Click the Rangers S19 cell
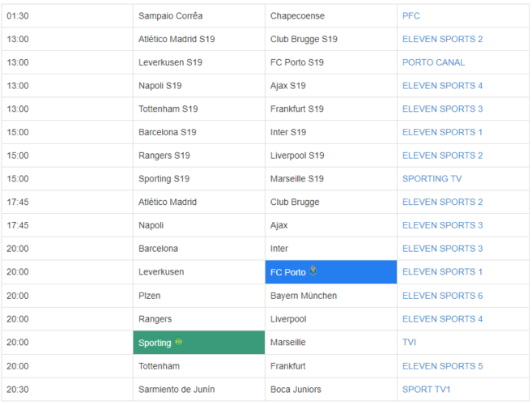This screenshot has height=405, width=532. (x=199, y=156)
